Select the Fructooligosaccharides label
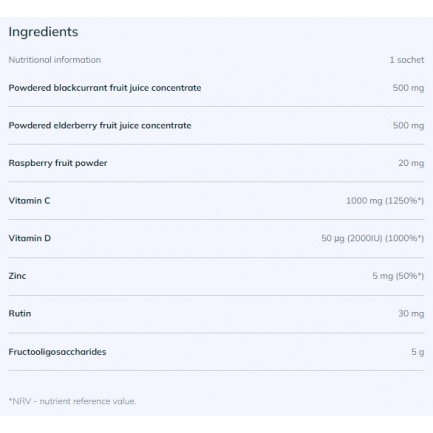433x433 pixels. (x=57, y=352)
